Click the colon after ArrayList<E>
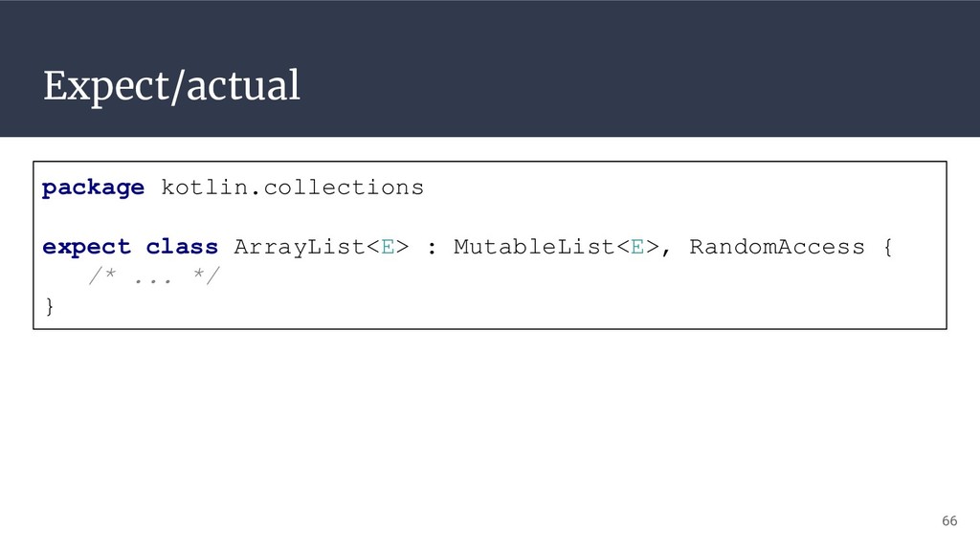This screenshot has height=551, width=980. 432,248
